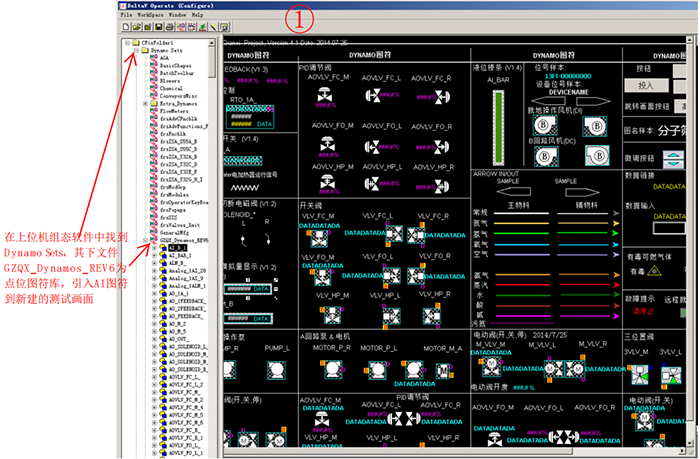This screenshot has height=459, width=700.
Task: Open the Help menu
Action: [197, 16]
